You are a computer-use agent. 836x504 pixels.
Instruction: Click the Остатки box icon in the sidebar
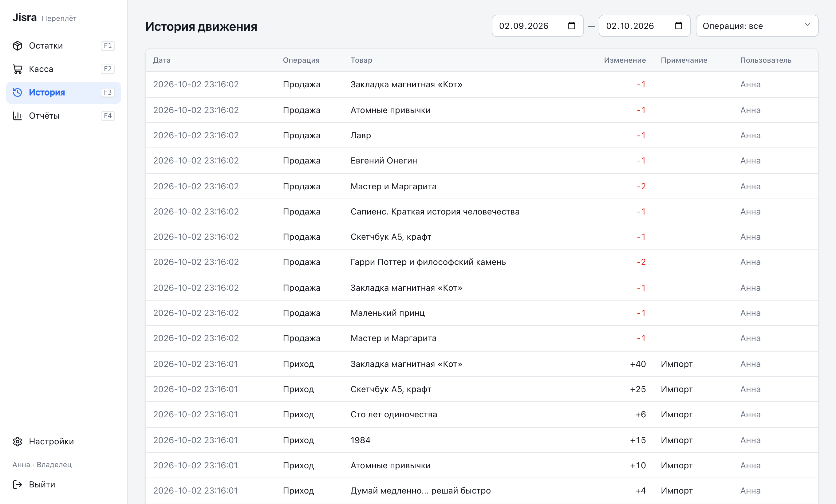pyautogui.click(x=17, y=46)
